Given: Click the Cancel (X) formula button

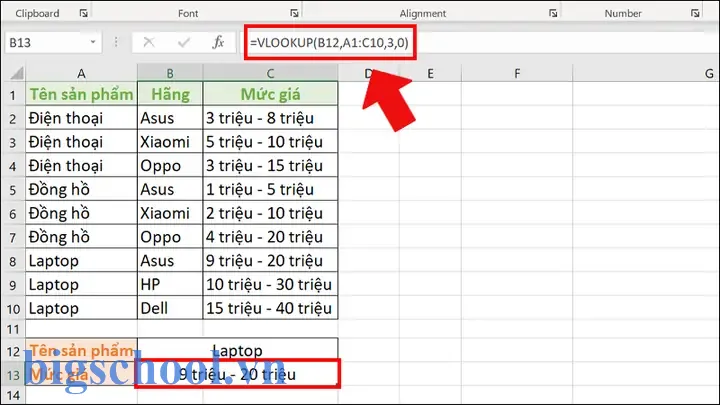Looking at the screenshot, I should tap(149, 43).
